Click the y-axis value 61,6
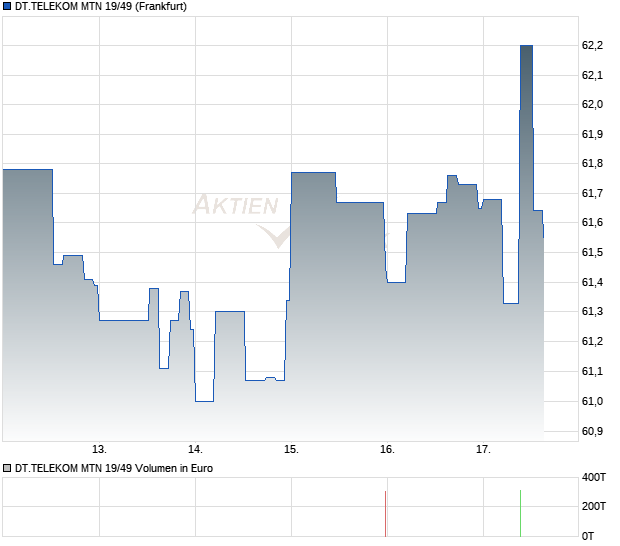 point(592,223)
